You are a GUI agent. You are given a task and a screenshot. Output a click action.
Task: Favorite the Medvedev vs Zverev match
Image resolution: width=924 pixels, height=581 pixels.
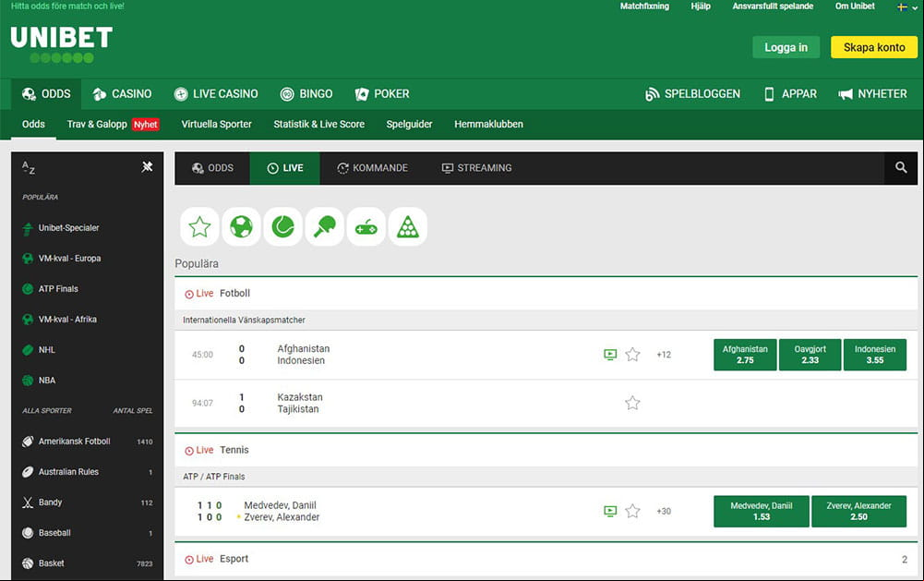[633, 511]
